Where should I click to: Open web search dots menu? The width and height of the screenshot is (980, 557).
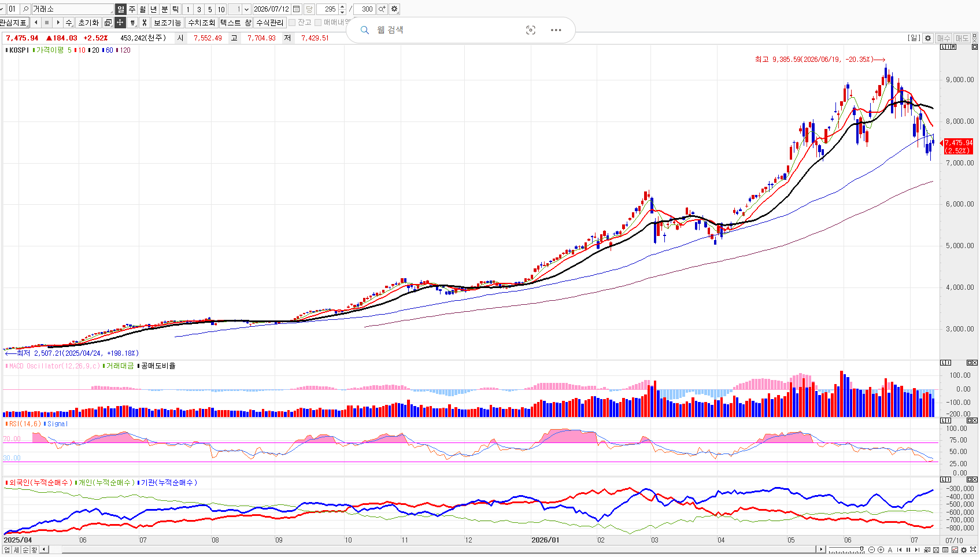point(556,30)
